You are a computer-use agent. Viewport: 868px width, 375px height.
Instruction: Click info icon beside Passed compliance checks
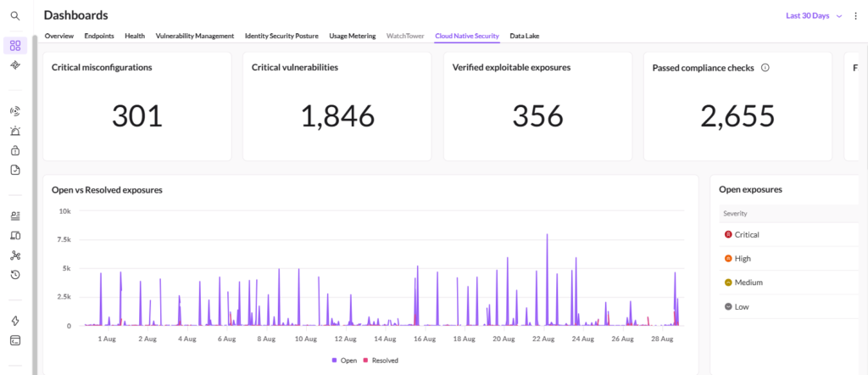[x=765, y=68]
